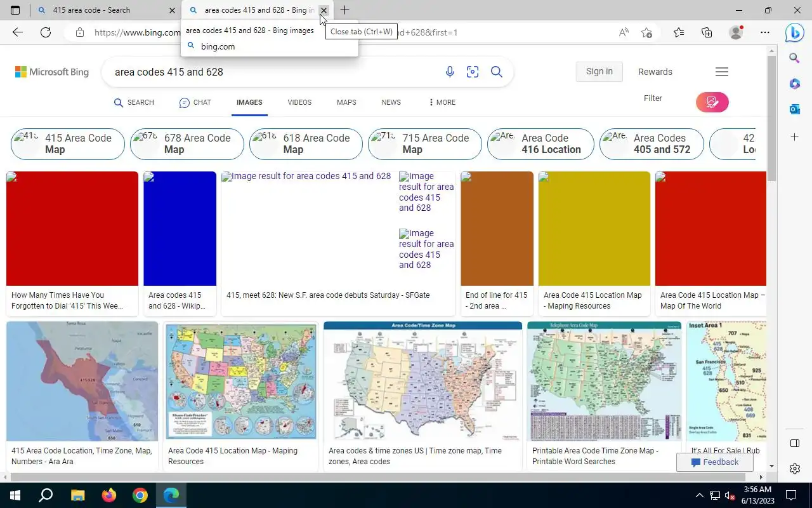Screen dimensions: 812x508
Task: Open the red 'How Many Times Have You' image
Action: click(x=72, y=229)
